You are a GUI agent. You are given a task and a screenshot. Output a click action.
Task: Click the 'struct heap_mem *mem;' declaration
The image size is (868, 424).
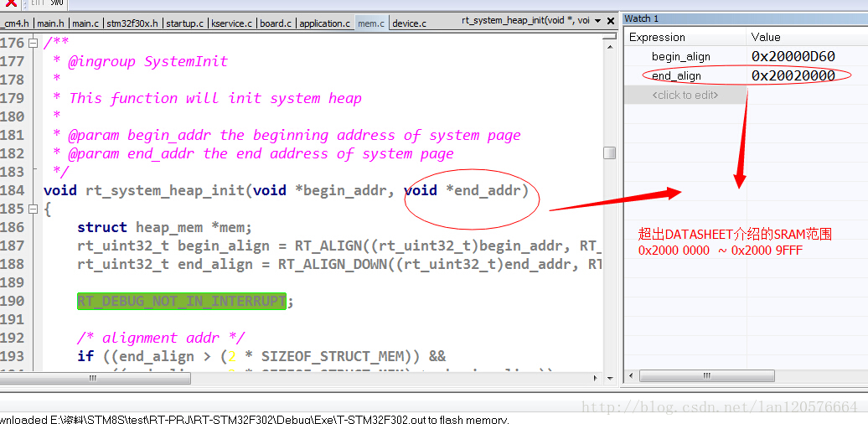[164, 227]
